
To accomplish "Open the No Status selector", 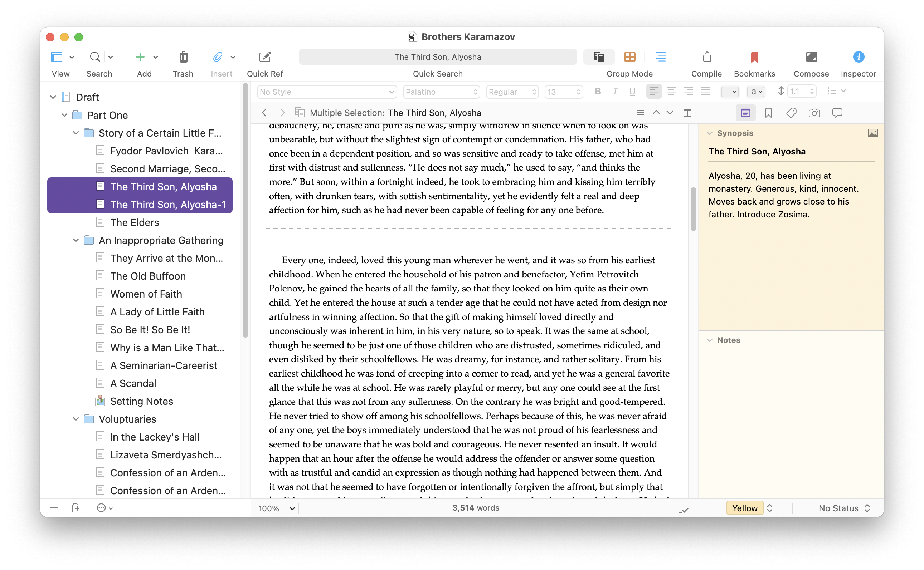I will tap(843, 508).
